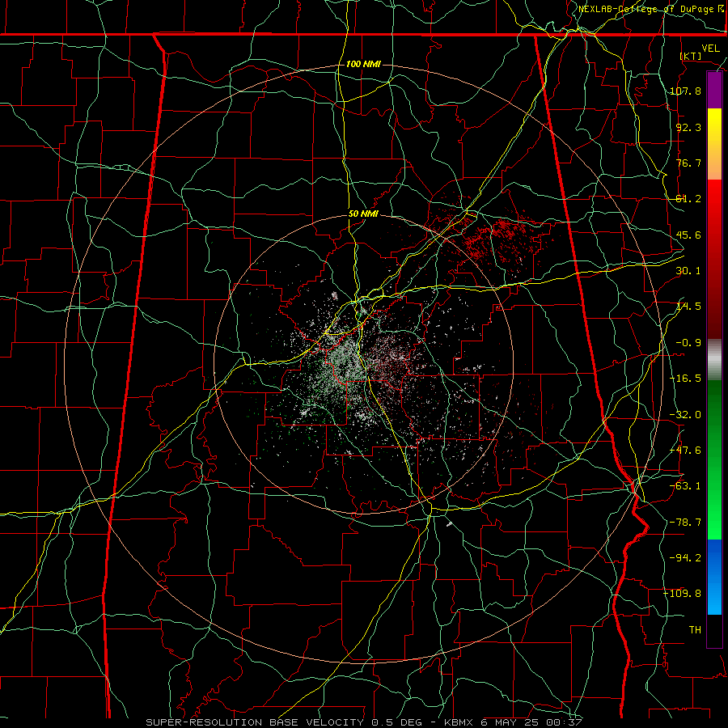Click the VEL legend title
Image resolution: width=728 pixels, height=728 pixels.
point(710,49)
